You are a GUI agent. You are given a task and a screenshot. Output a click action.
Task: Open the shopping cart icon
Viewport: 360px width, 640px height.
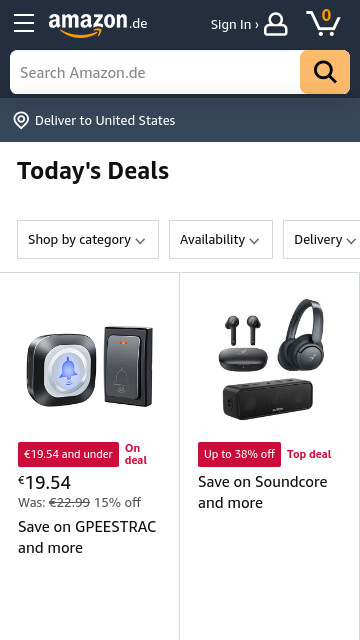click(323, 23)
